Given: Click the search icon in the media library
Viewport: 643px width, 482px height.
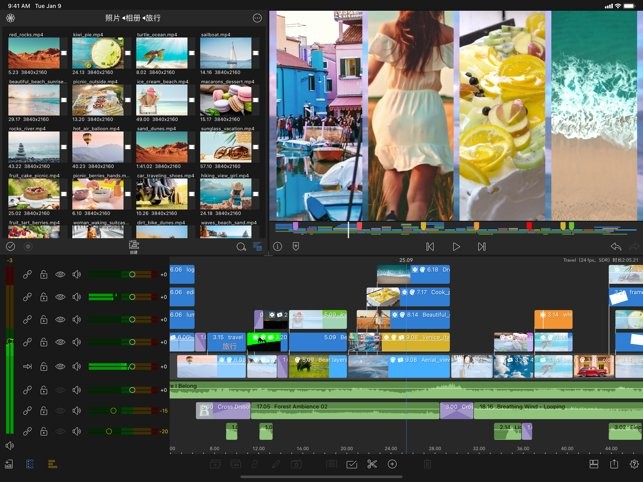Looking at the screenshot, I should tap(241, 246).
